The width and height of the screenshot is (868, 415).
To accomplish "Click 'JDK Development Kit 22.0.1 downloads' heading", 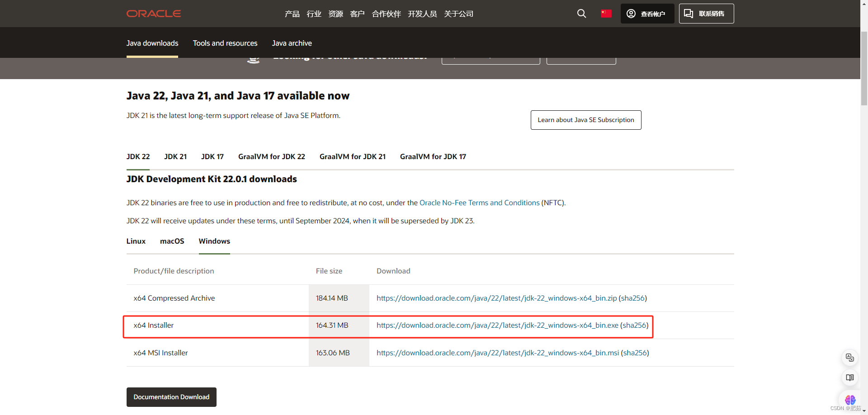I will point(212,179).
